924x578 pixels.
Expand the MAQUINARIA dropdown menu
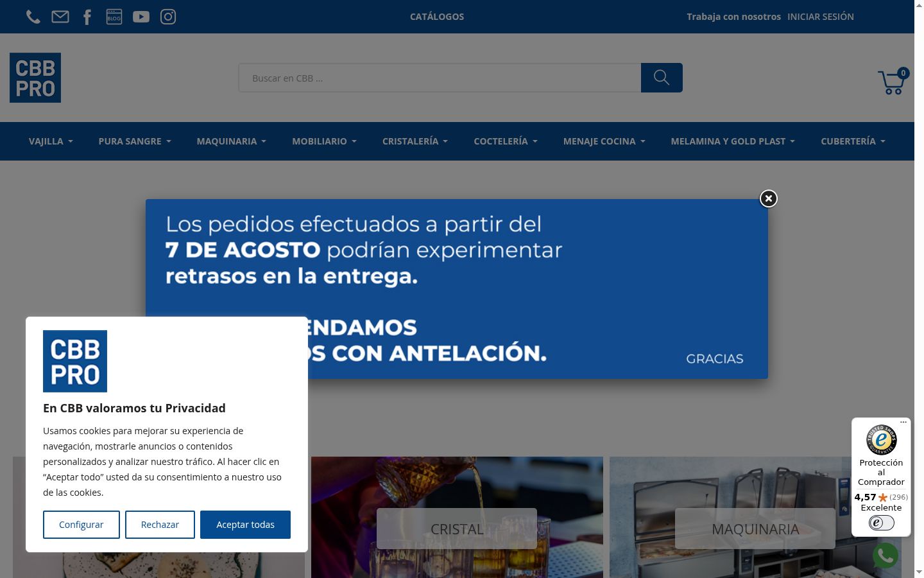pyautogui.click(x=231, y=141)
